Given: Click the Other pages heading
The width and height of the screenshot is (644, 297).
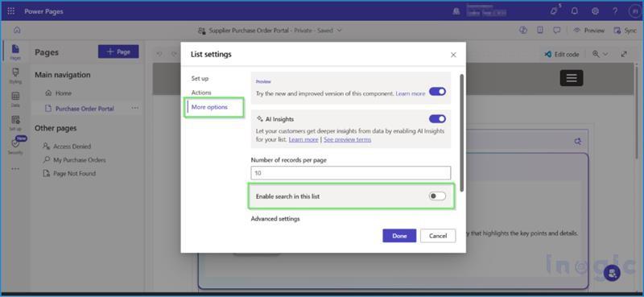Looking at the screenshot, I should 56,128.
